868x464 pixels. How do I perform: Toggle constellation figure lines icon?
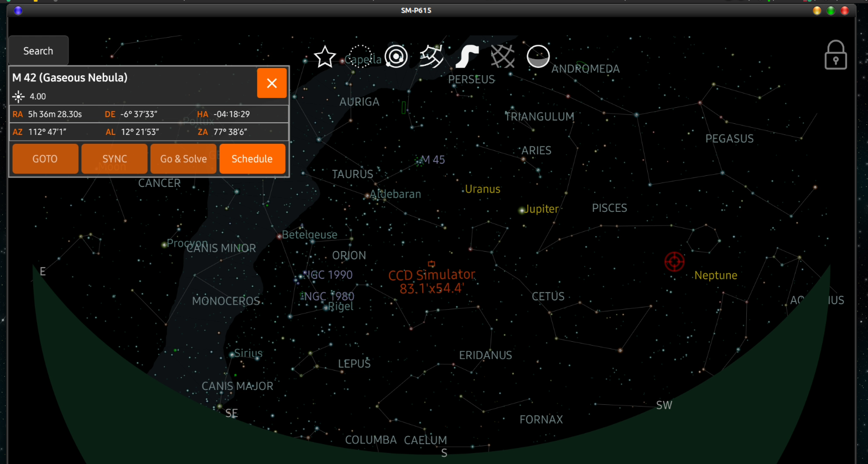[432, 56]
